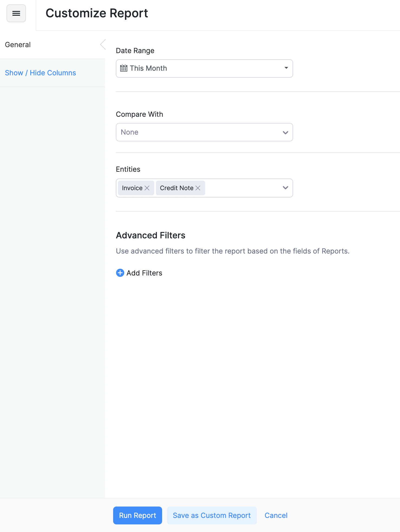Click the Credit Note tag text
The image size is (400, 532).
[x=176, y=188]
